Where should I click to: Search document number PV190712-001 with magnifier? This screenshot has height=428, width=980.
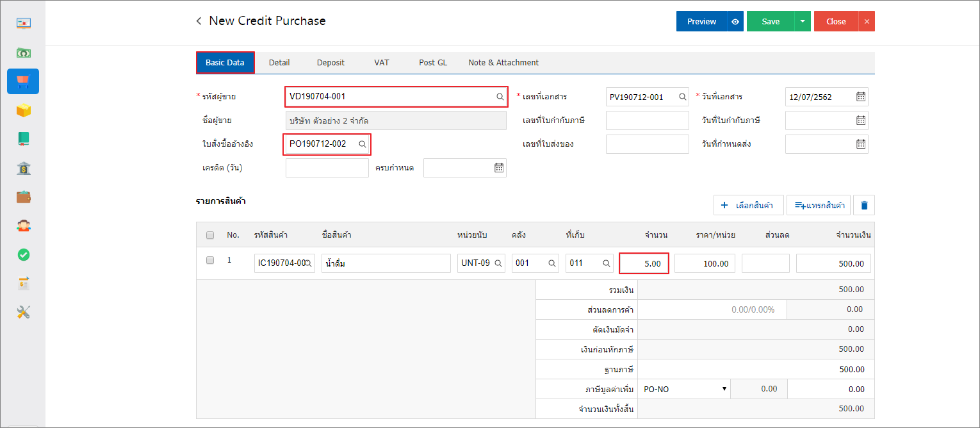click(x=683, y=97)
